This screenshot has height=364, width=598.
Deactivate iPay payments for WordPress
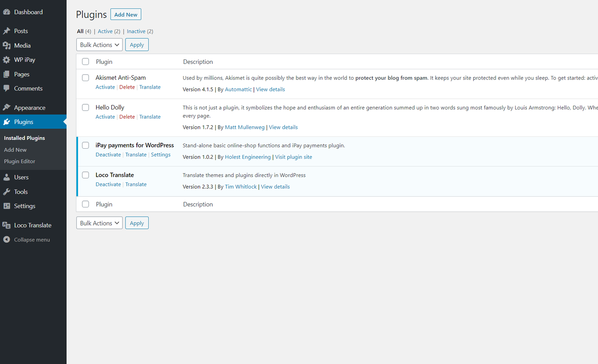[x=108, y=155]
